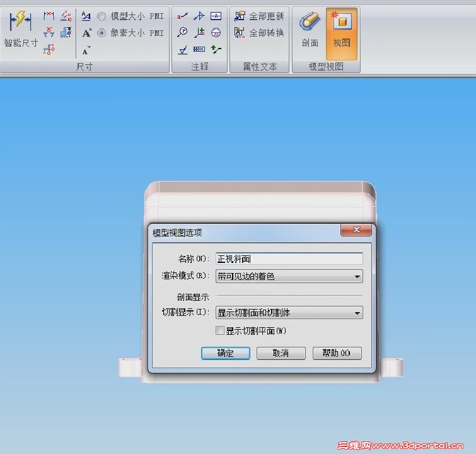Increase PMI font size
The width and height of the screenshot is (476, 454).
point(87,33)
